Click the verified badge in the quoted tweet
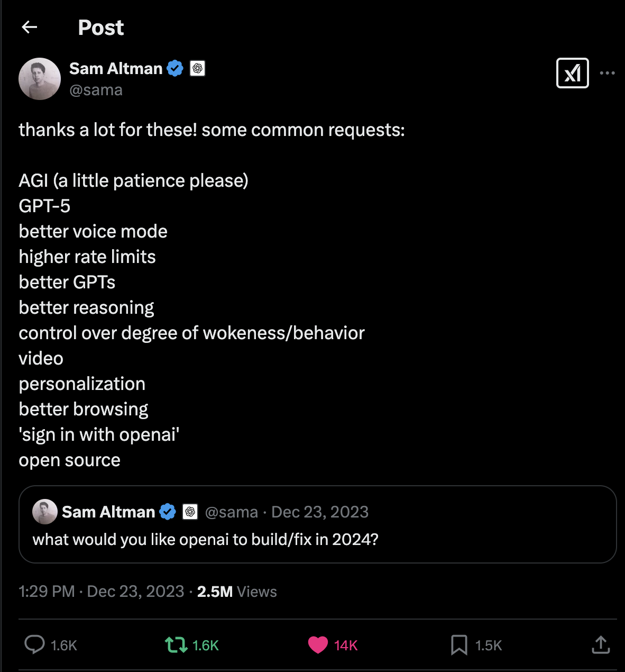The width and height of the screenshot is (625, 672). tap(168, 511)
